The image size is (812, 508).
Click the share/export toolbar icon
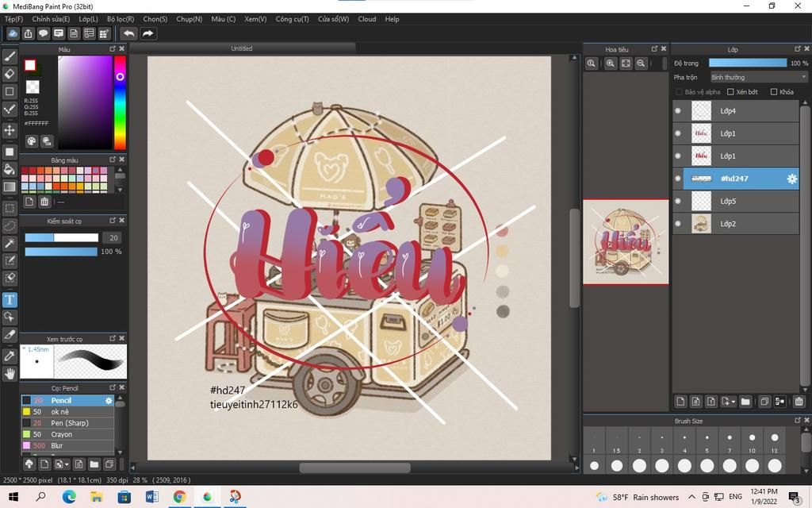click(x=28, y=33)
